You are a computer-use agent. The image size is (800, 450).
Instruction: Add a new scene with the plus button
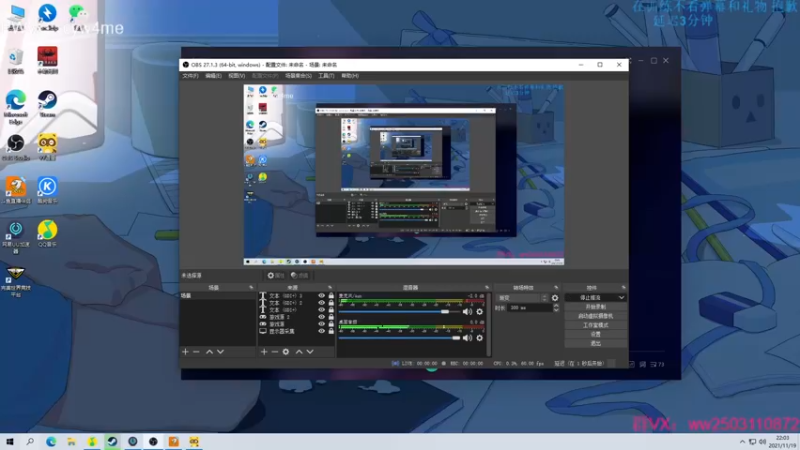(185, 352)
